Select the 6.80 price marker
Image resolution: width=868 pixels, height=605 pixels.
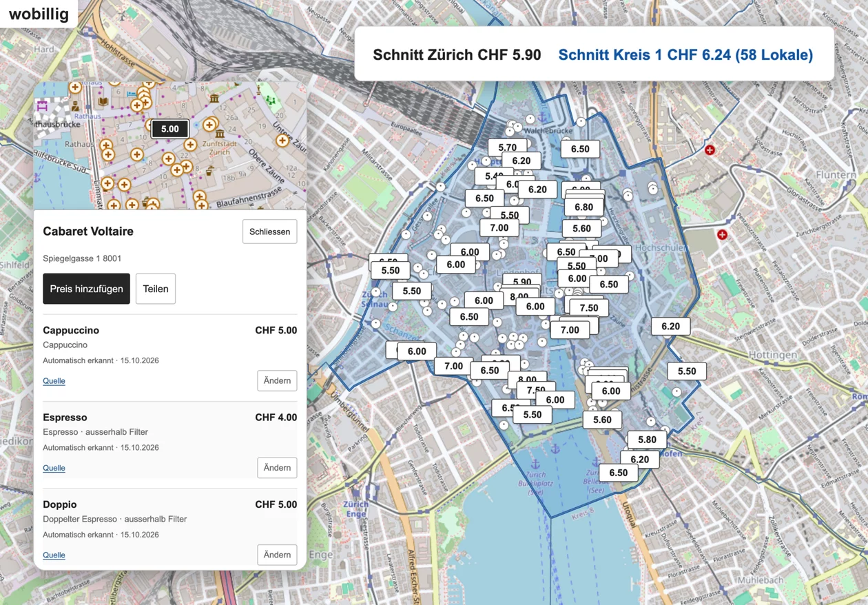pyautogui.click(x=583, y=207)
